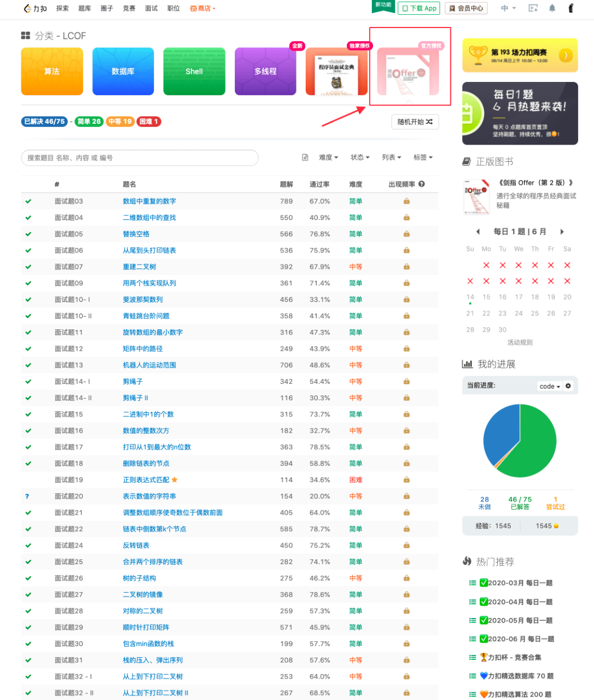Expand the 难度 filter dropdown
This screenshot has height=700, width=594.
tap(328, 157)
